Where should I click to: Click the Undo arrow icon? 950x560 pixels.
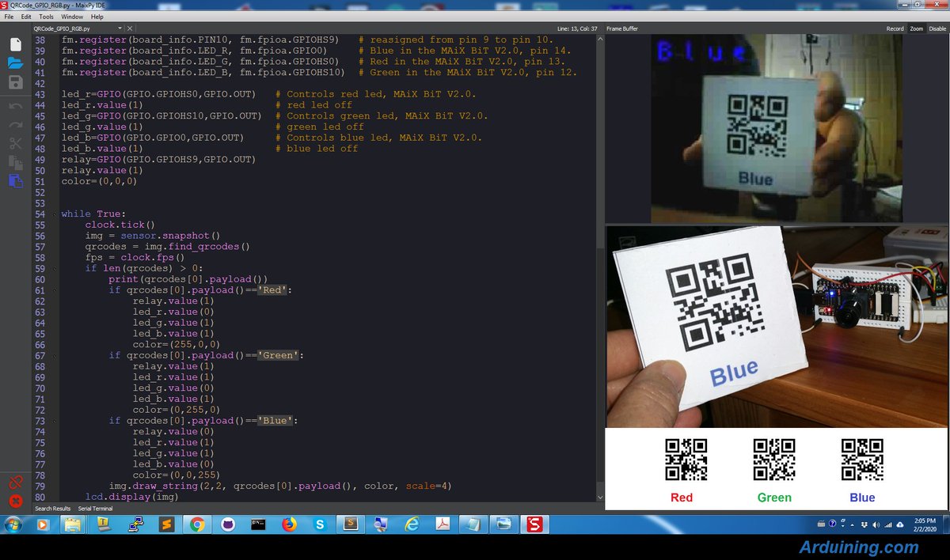click(x=15, y=105)
